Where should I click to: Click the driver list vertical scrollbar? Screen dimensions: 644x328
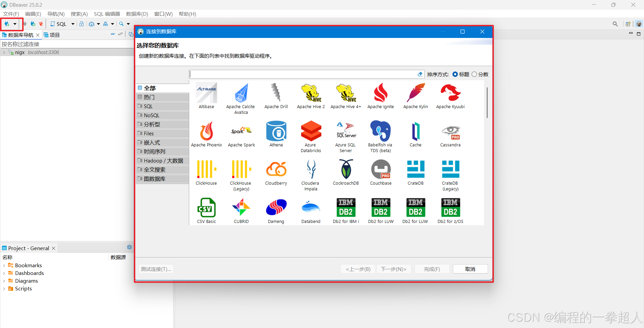point(487,103)
